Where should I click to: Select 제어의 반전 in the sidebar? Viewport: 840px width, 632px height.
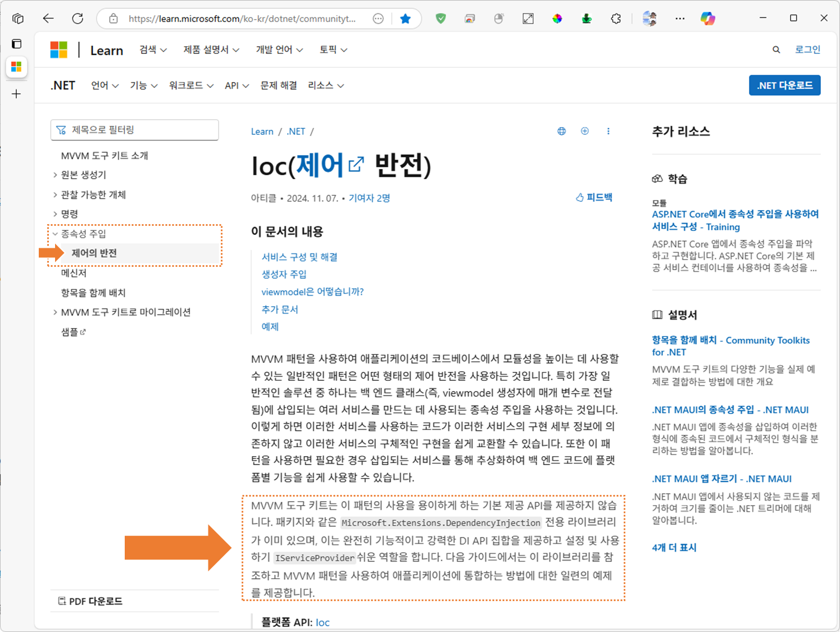[x=94, y=253]
